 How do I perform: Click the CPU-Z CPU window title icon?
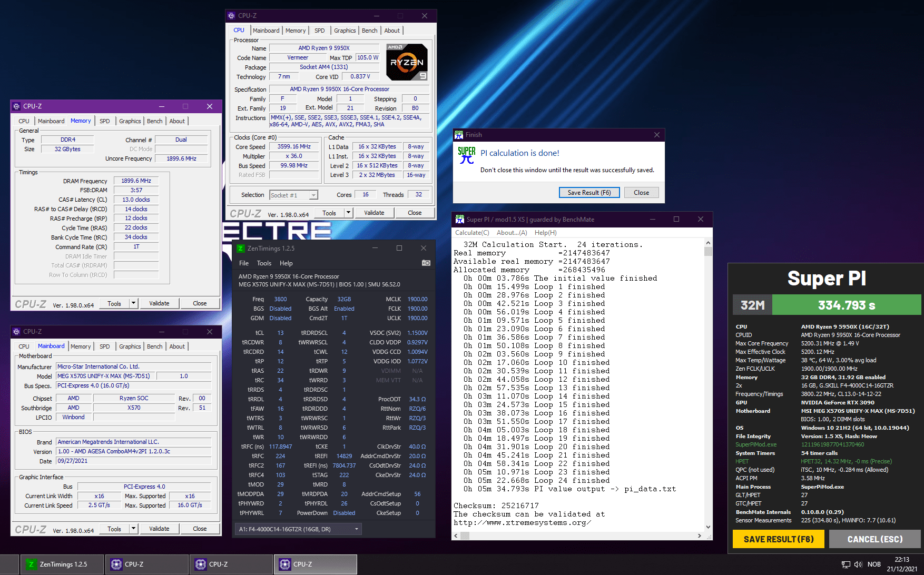click(231, 16)
